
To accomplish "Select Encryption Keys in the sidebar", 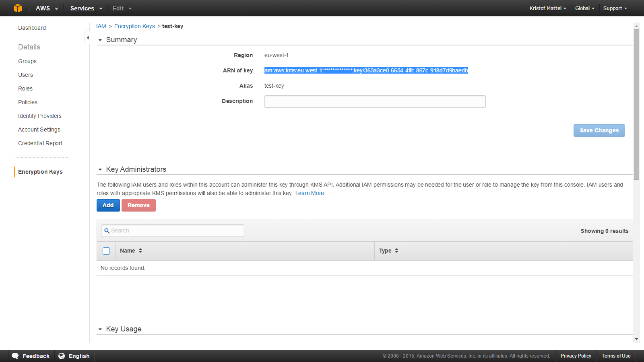I will (x=40, y=172).
